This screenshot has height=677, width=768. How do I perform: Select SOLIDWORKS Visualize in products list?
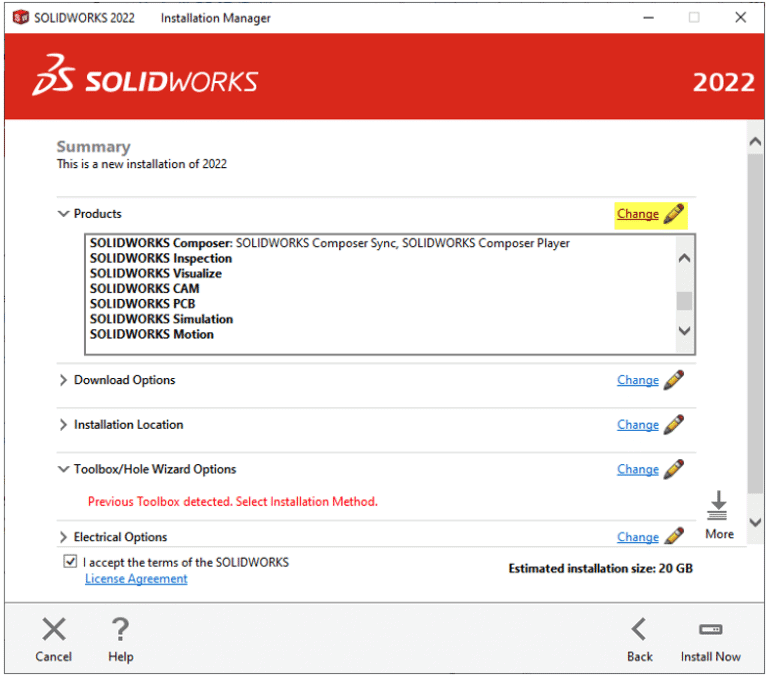[156, 274]
